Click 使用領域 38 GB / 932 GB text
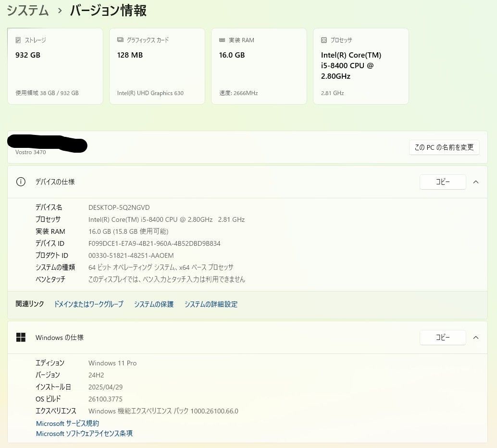Viewport: 497px width, 448px height. click(47, 93)
